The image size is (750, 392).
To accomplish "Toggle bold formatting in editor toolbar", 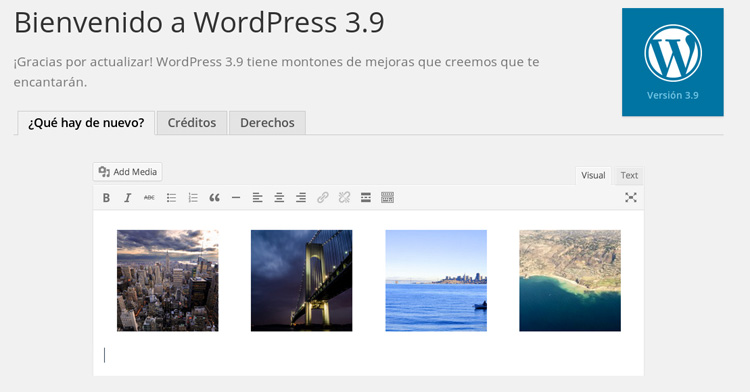I will [x=106, y=197].
